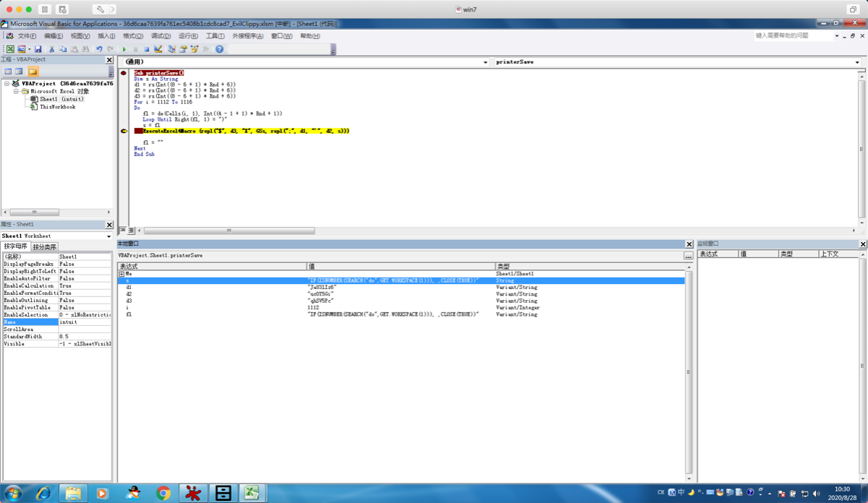Image resolution: width=868 pixels, height=503 pixels.
Task: Click the Find binoculars icon
Action: tap(85, 49)
